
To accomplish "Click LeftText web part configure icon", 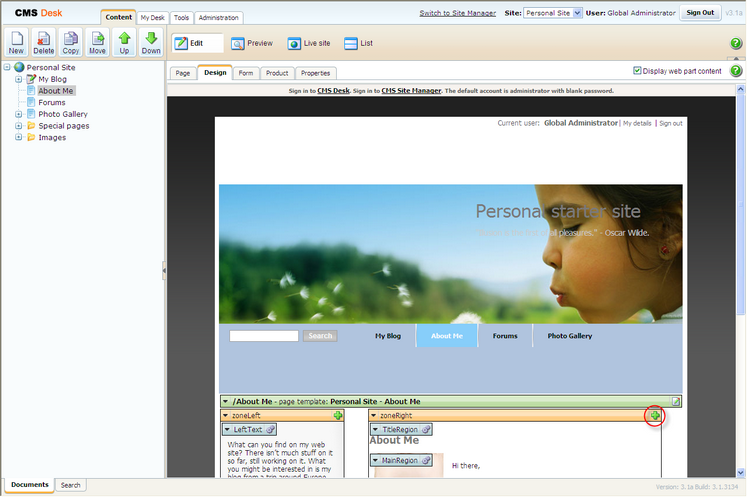I will pos(270,429).
